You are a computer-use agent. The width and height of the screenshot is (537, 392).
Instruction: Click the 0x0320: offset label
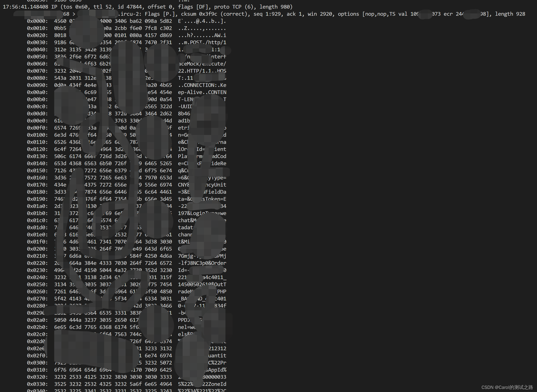[x=37, y=377]
